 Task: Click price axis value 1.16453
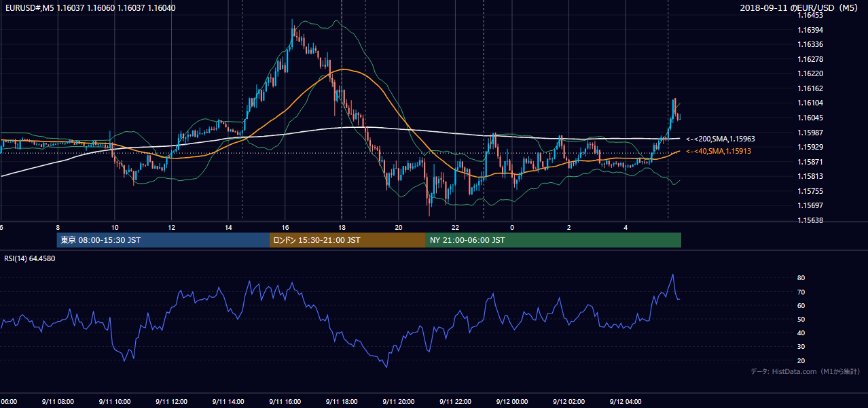pyautogui.click(x=810, y=15)
